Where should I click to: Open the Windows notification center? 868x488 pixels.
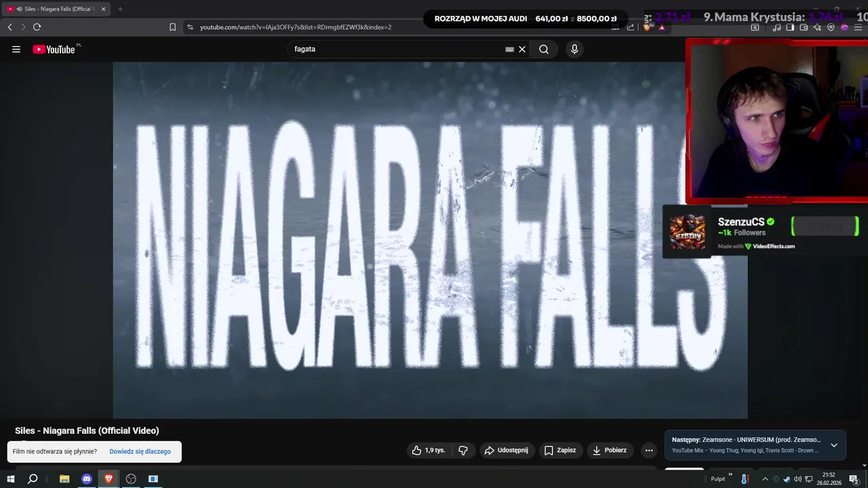point(854,479)
